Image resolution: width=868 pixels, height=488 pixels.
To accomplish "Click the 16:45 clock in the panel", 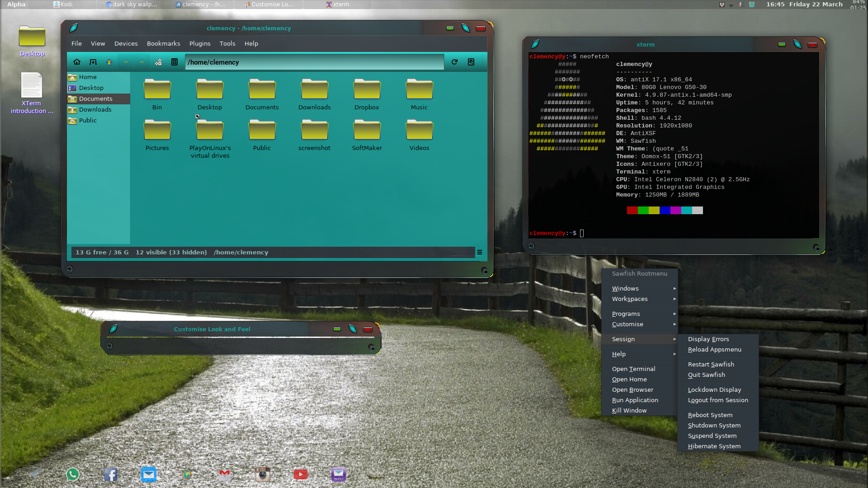I will (x=775, y=5).
